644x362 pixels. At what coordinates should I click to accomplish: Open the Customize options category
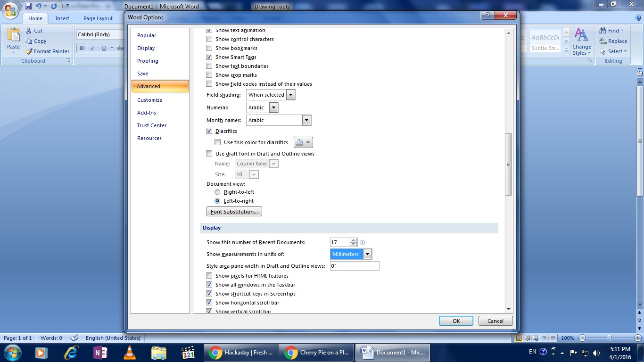[x=149, y=100]
